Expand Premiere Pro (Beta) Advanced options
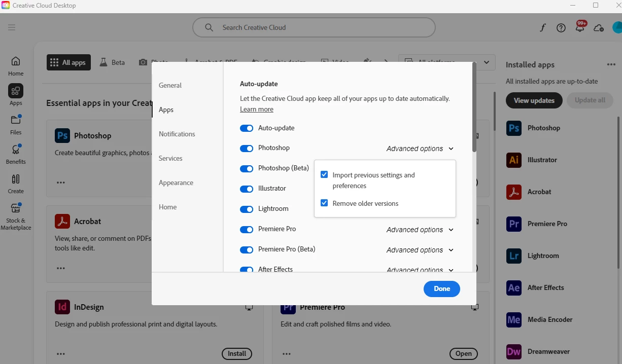This screenshot has width=622, height=364. pyautogui.click(x=420, y=250)
